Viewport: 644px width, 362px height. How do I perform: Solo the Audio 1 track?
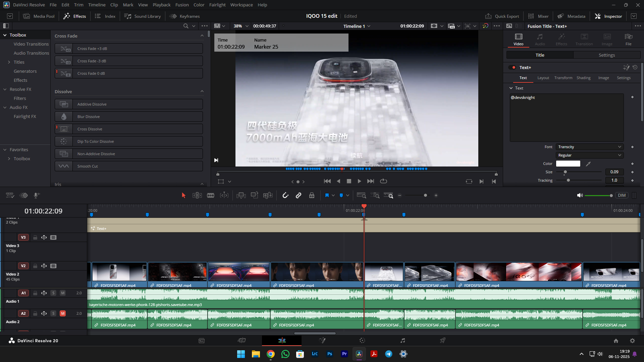point(53,293)
